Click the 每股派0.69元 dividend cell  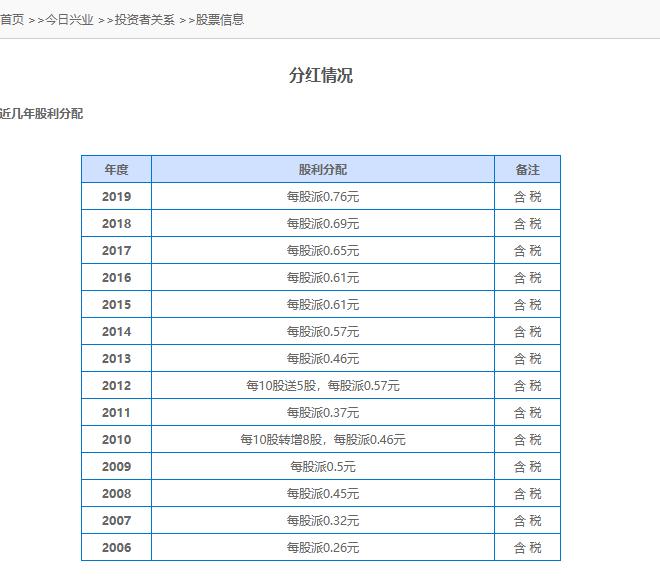[322, 224]
